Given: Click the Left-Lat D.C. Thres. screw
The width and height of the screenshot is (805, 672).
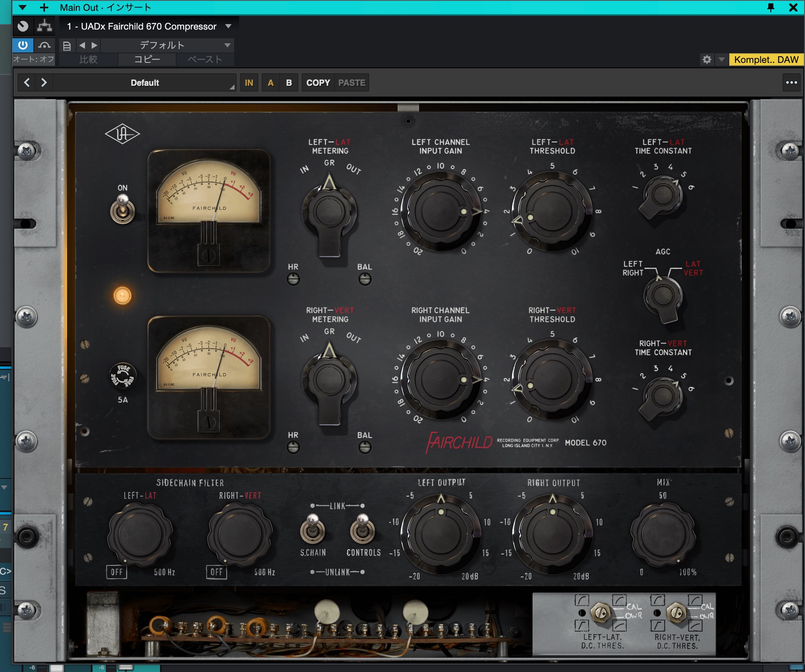Looking at the screenshot, I should click(600, 612).
